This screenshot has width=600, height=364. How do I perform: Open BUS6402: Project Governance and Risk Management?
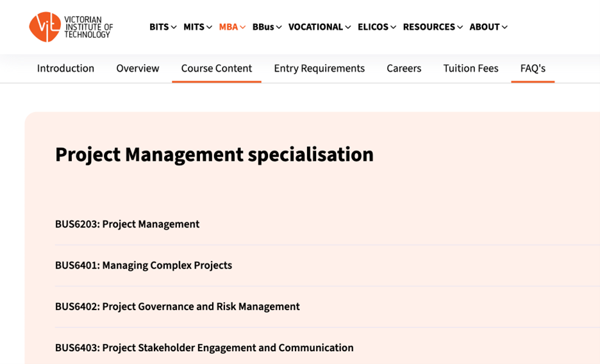point(178,306)
